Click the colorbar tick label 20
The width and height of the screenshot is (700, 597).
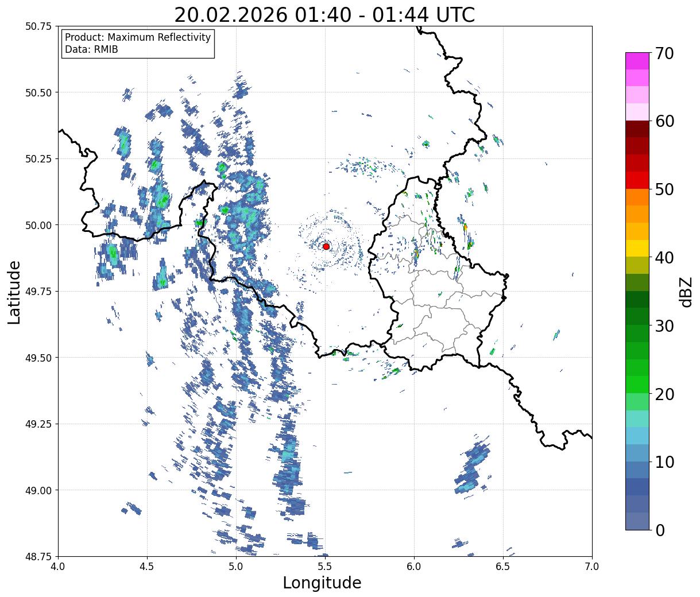point(664,394)
